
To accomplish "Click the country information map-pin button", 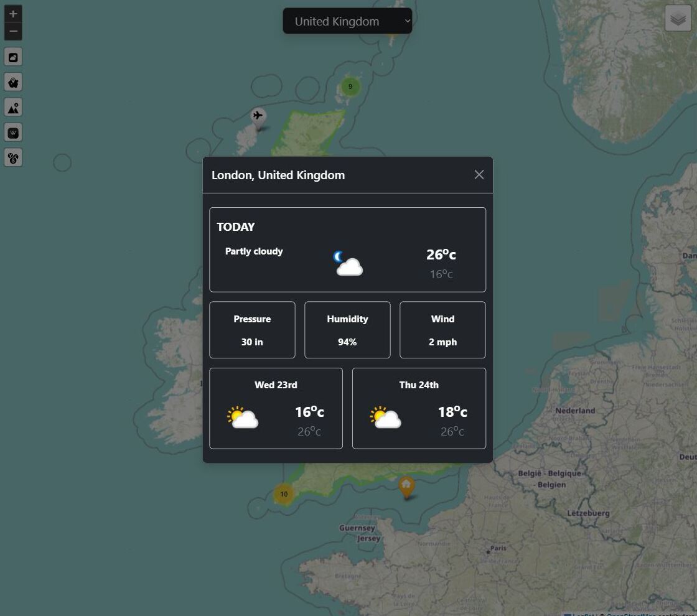I will (13, 82).
